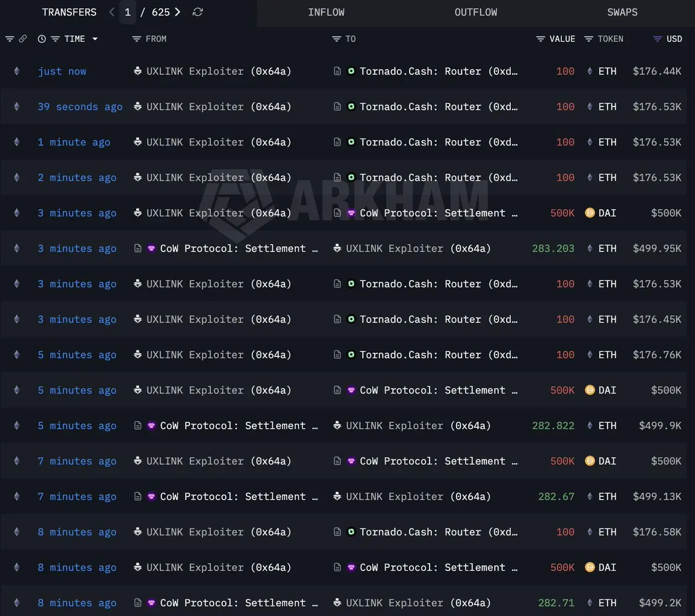Click the 282.67 value cell
Viewport: 695px width, 616px height.
(556, 496)
